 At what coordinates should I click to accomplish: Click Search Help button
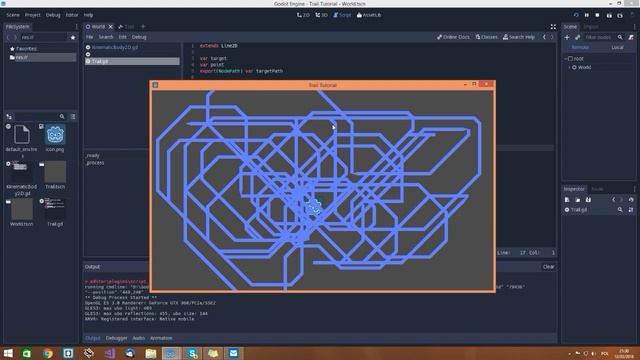pos(519,37)
